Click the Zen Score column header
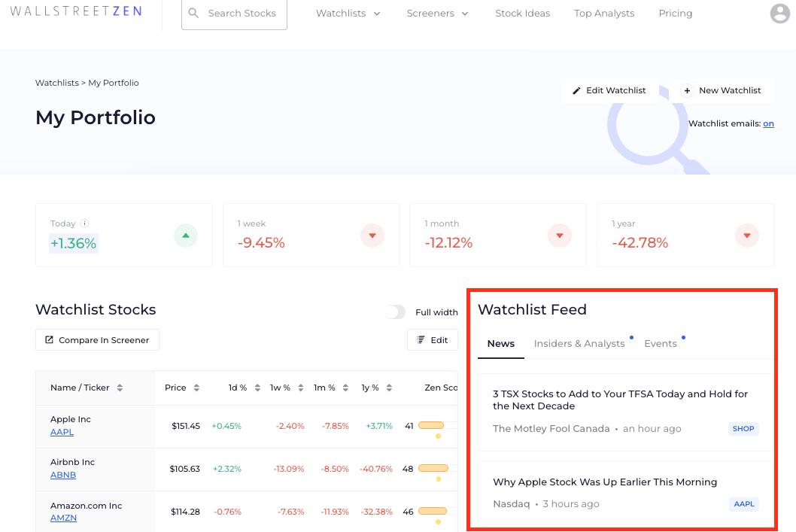Viewport: 796px width, 532px height. pos(441,388)
